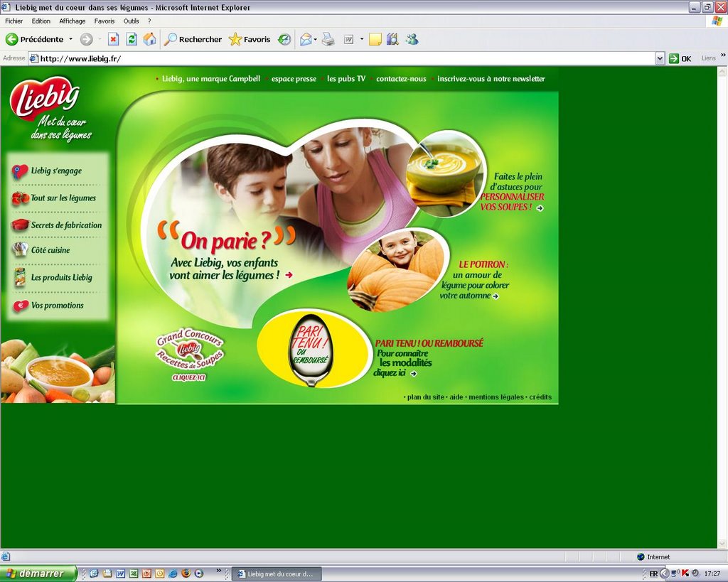The height and width of the screenshot is (582, 728).
Task: Click the Stop loading icon
Action: [x=113, y=40]
